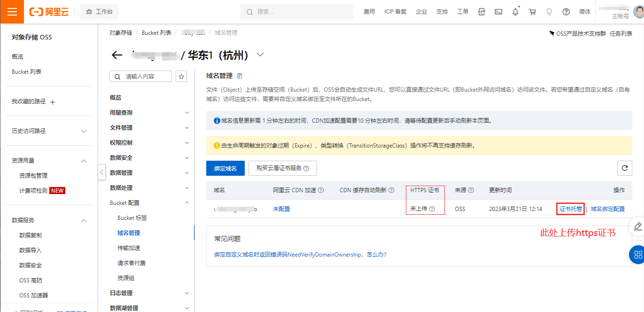Open the 费用 menu in top navigation
Viewport: 644px width, 312px height.
[369, 12]
